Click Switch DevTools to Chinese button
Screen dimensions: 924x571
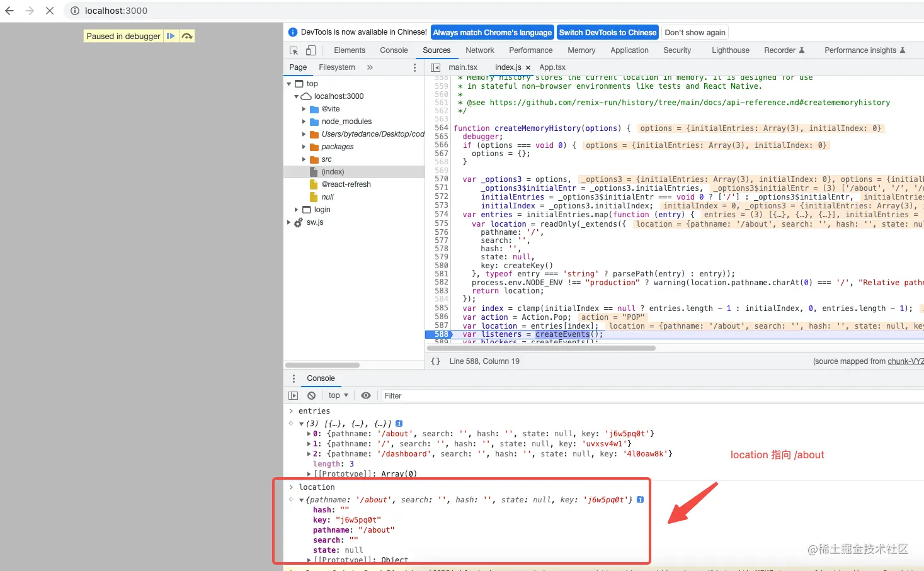click(x=608, y=33)
